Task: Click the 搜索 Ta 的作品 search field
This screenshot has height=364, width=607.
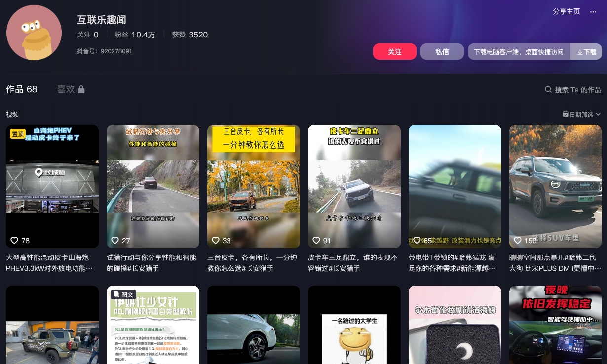Action: pos(573,90)
